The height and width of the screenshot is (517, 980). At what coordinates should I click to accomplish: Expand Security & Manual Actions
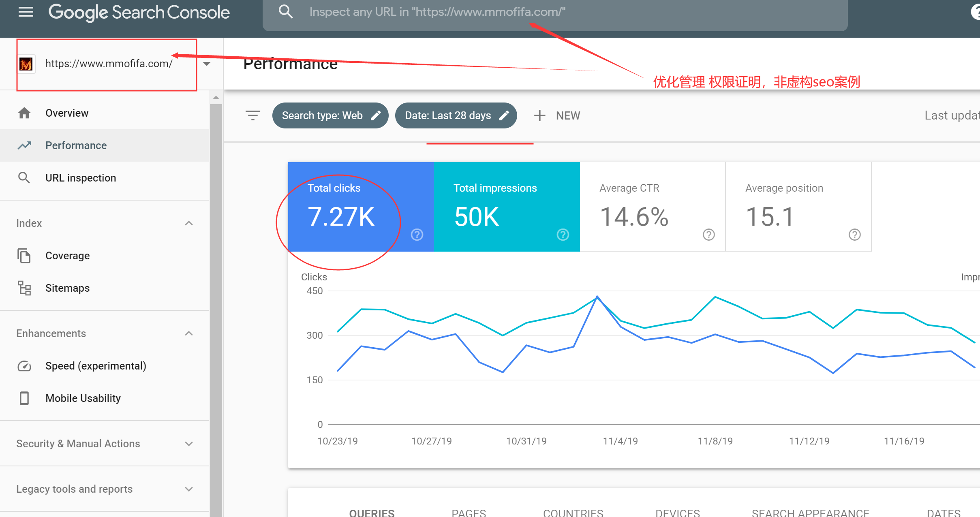(105, 444)
